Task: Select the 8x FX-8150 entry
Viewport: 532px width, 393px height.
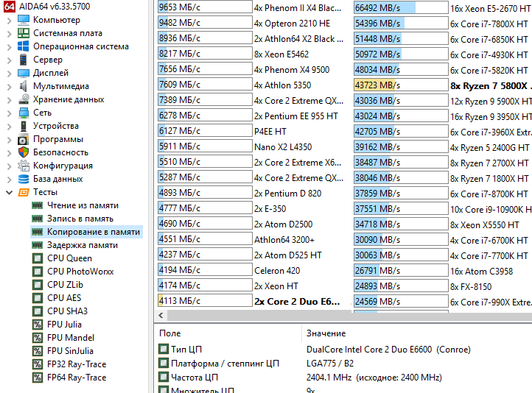Action: tap(471, 286)
